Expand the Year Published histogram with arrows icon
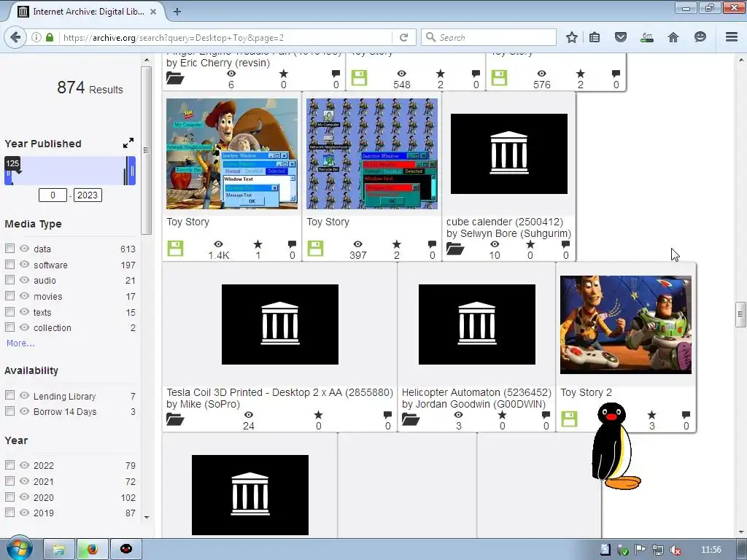 coord(128,143)
